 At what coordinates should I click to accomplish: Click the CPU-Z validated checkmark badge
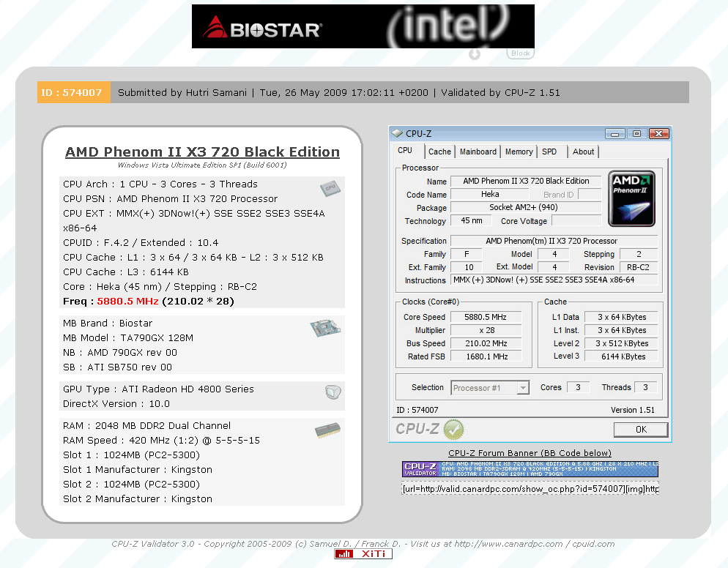(453, 429)
